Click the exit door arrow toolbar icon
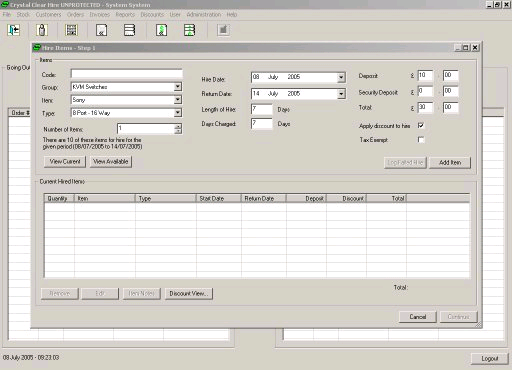 (14, 30)
